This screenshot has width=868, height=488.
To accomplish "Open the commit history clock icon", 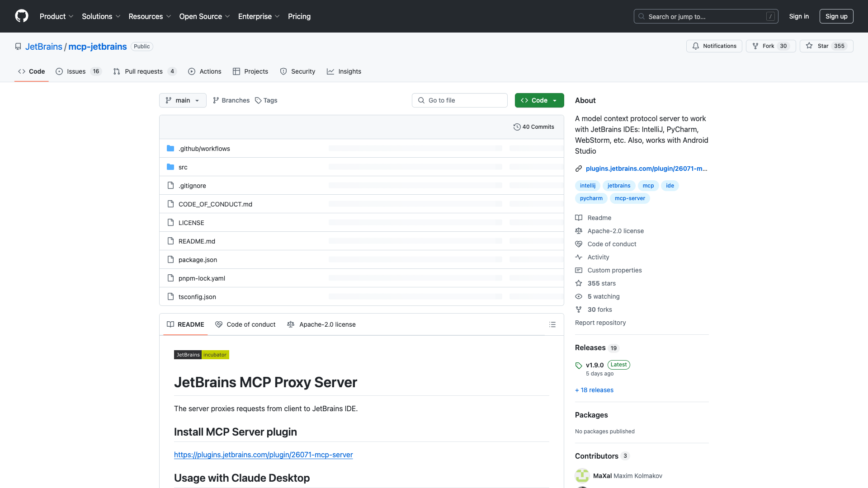I will click(x=517, y=127).
